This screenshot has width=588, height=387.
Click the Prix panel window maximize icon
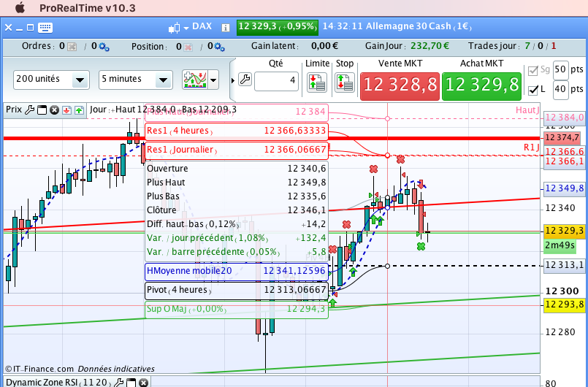pos(42,110)
